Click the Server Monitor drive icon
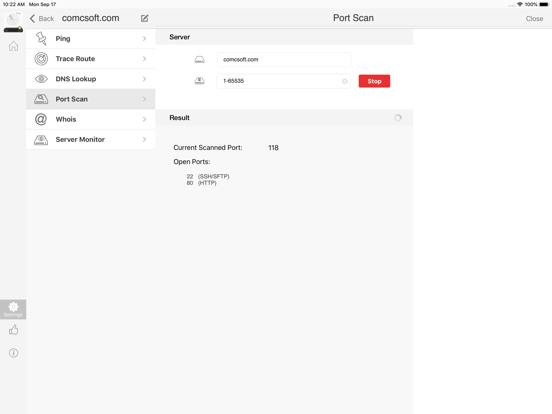The image size is (552, 414). (x=41, y=140)
